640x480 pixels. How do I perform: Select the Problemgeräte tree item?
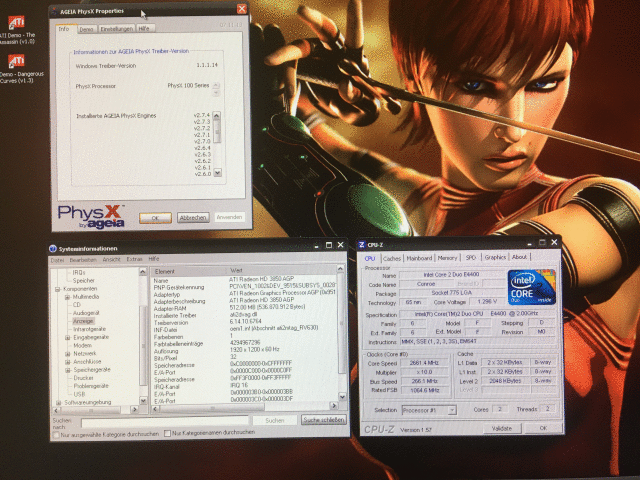pos(91,386)
